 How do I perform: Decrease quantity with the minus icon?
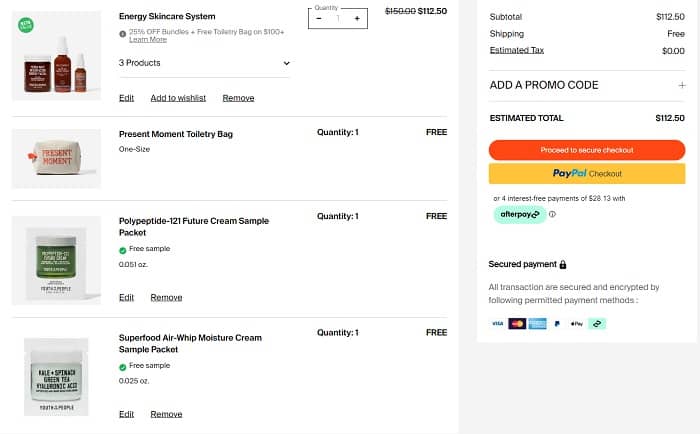[x=319, y=18]
